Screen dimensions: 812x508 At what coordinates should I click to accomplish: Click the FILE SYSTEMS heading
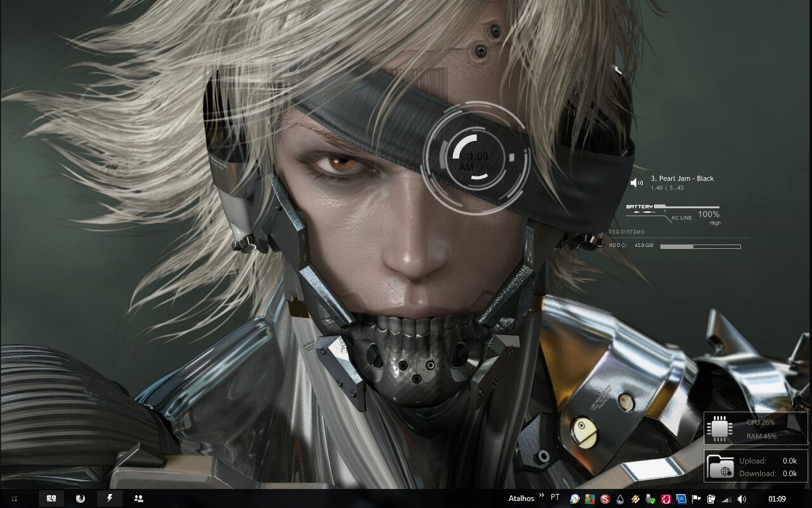point(627,232)
